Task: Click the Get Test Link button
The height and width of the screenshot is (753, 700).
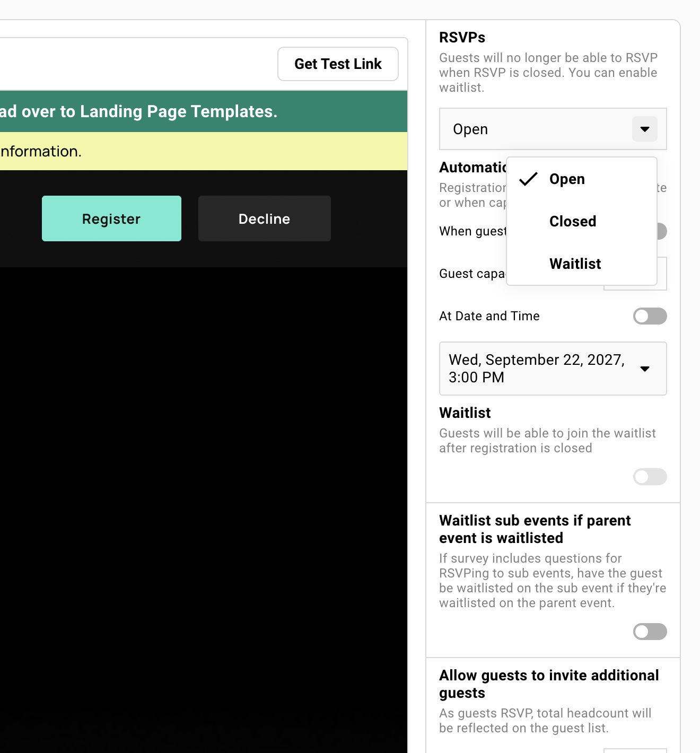Action: (x=338, y=64)
